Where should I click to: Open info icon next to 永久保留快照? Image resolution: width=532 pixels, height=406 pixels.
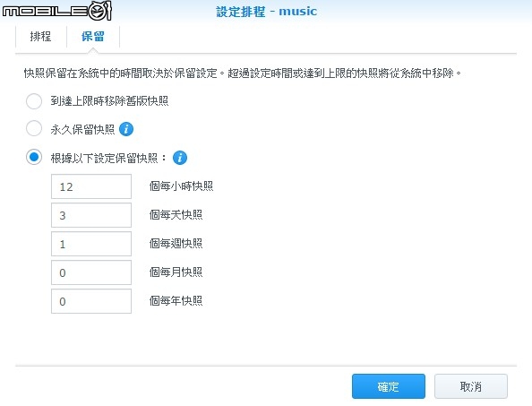(126, 129)
